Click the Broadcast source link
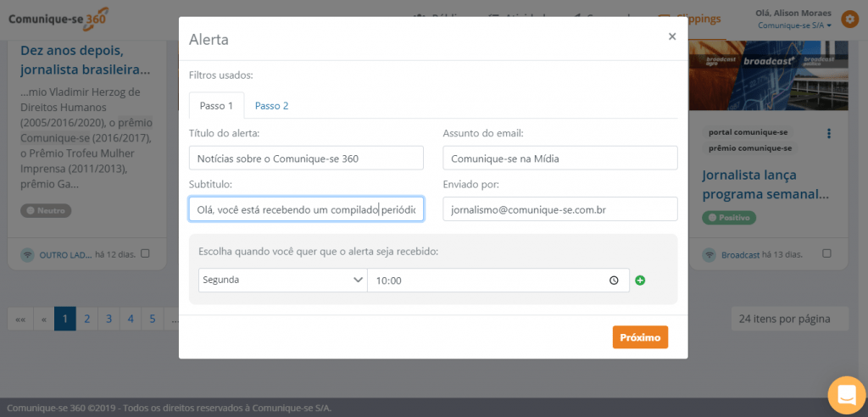Screen dimensions: 868x417 click(x=741, y=255)
